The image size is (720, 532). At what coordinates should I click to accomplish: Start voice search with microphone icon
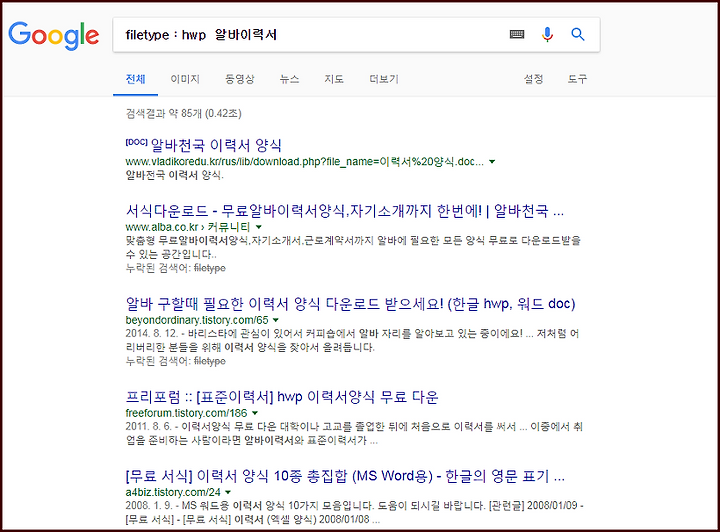[547, 34]
